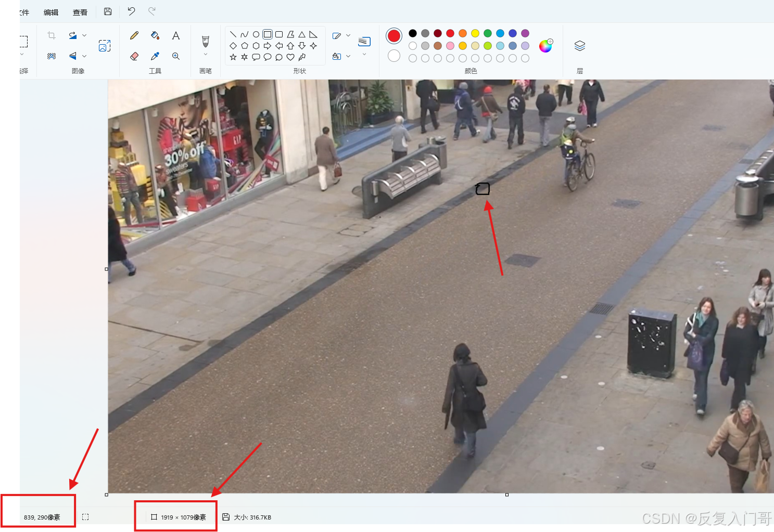Open the Brushes dropdown chevron
The height and width of the screenshot is (532, 774).
pos(206,54)
